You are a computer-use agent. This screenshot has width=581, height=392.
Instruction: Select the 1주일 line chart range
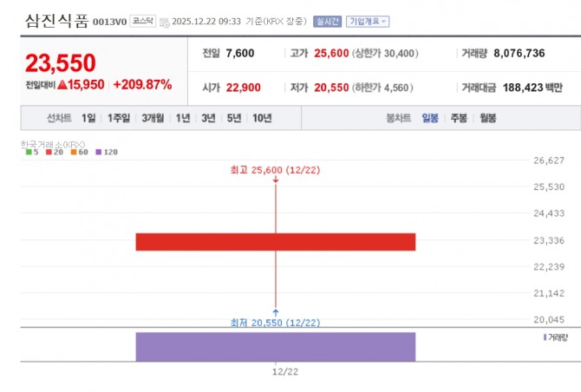tap(118, 118)
